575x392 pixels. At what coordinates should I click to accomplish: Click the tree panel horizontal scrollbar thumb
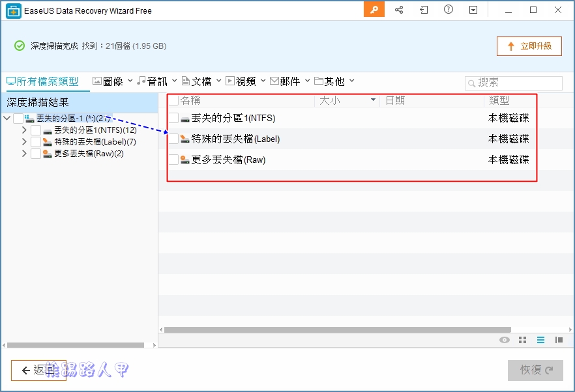76,345
